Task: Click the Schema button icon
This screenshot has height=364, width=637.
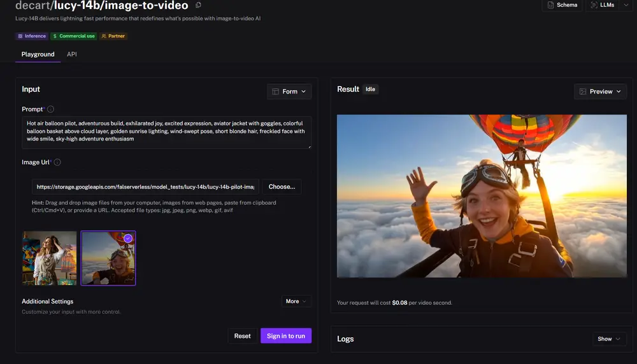Action: coord(551,5)
